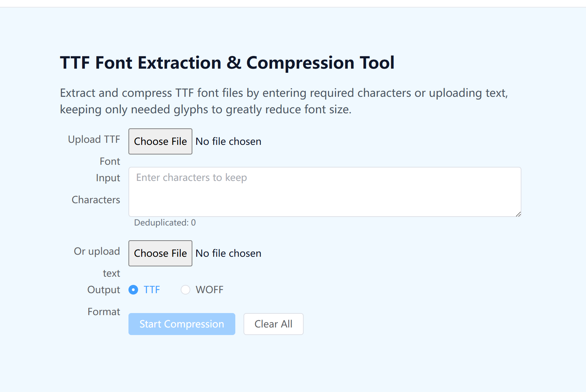Click the WOFF label text
Viewport: 586px width, 392px height.
(x=210, y=290)
